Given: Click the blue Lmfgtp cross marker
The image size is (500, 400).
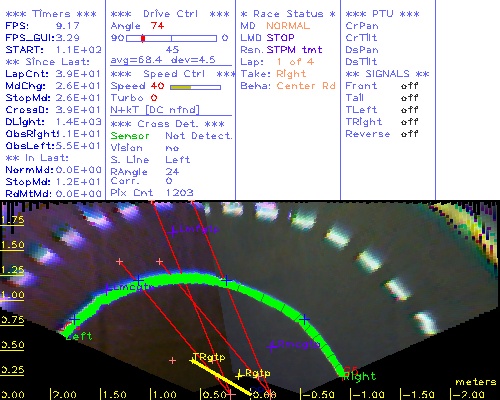Looking at the screenshot, I should click(x=173, y=231).
